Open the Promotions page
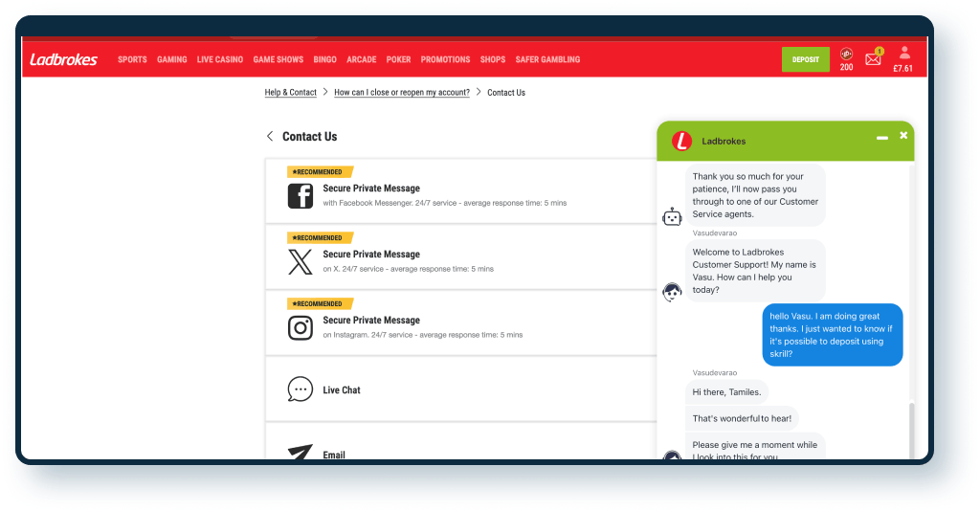 point(445,59)
